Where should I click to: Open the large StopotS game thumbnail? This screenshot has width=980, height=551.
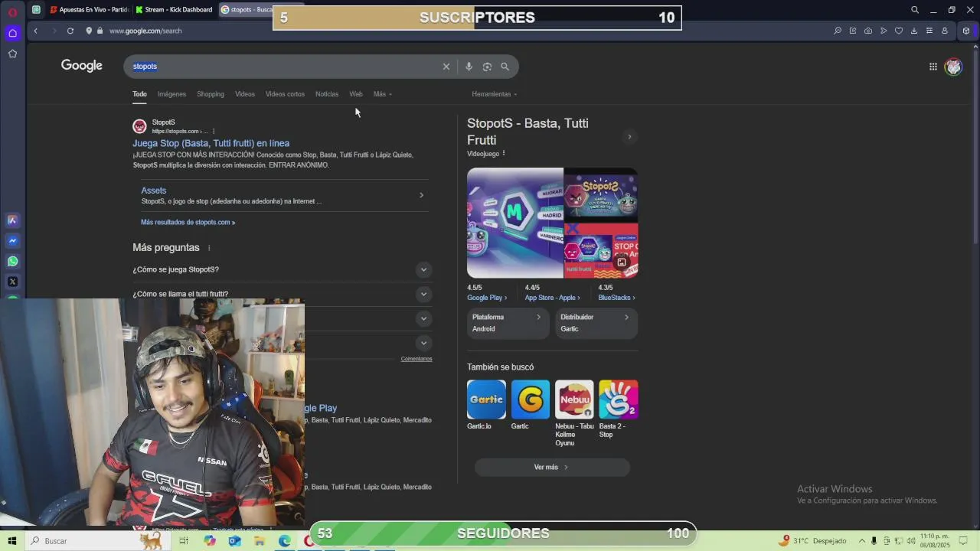point(515,223)
